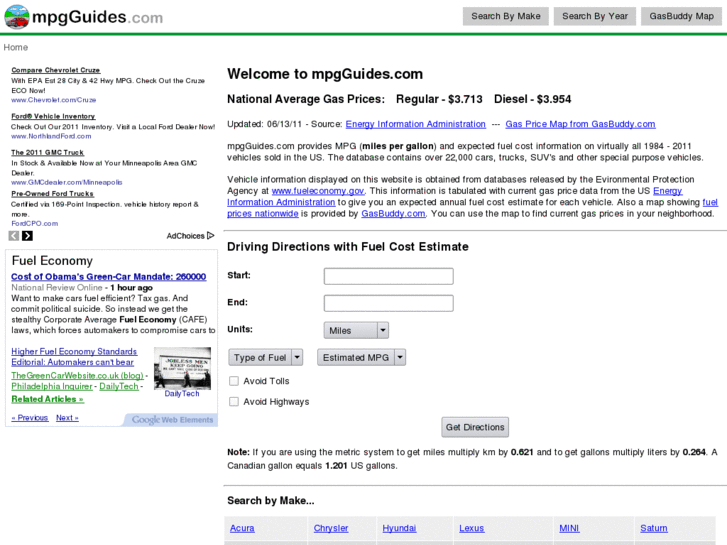Select the Saturn make link

tap(654, 528)
